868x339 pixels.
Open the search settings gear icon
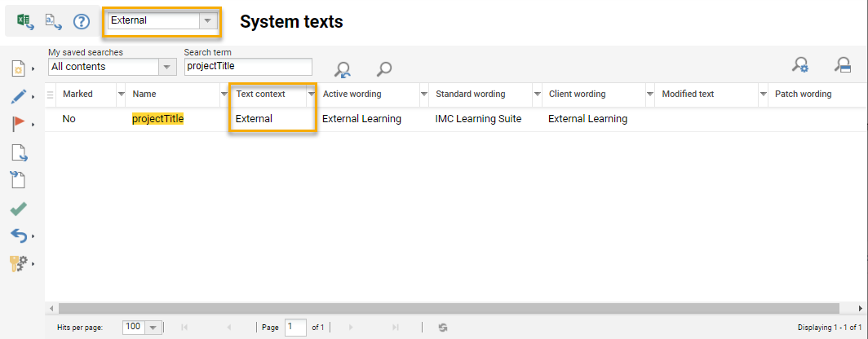pyautogui.click(x=801, y=66)
